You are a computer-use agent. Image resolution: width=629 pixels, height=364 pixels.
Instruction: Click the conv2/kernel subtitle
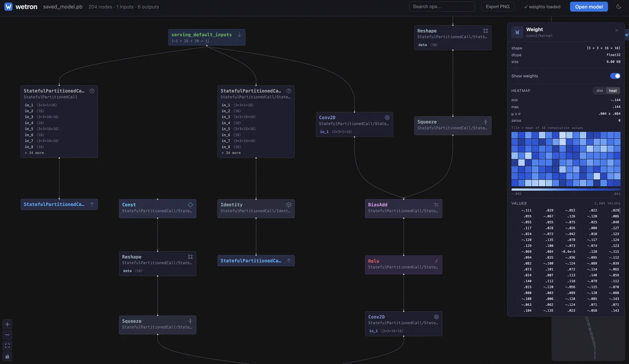click(x=539, y=36)
